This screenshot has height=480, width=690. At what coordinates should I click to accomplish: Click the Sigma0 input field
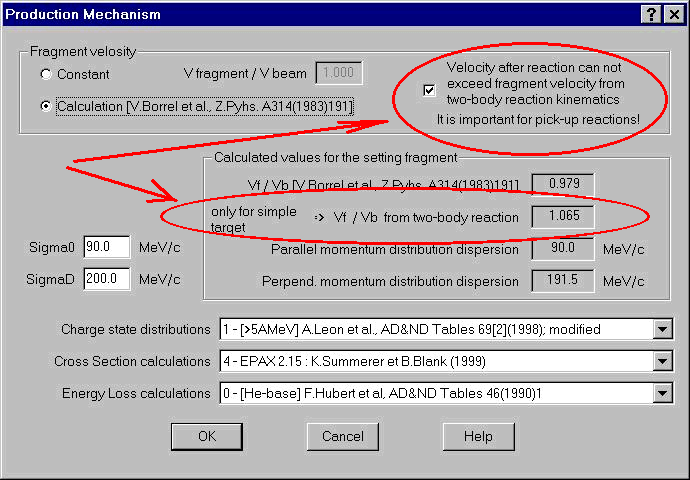click(107, 246)
